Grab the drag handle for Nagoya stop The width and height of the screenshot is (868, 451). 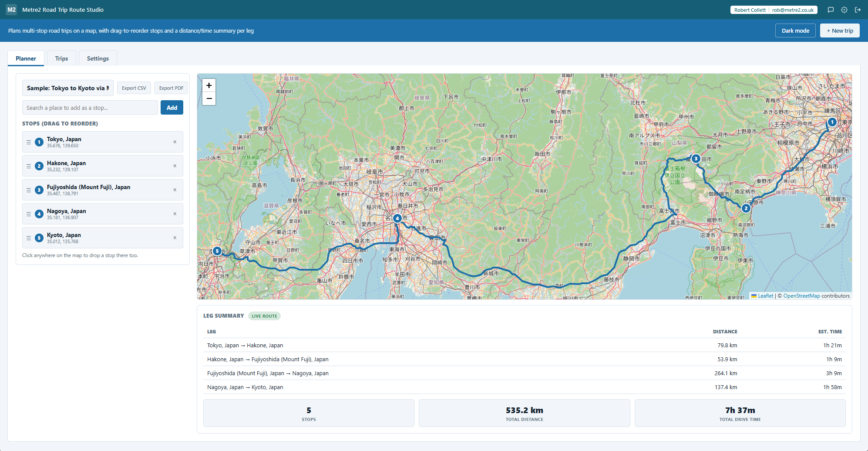(29, 214)
